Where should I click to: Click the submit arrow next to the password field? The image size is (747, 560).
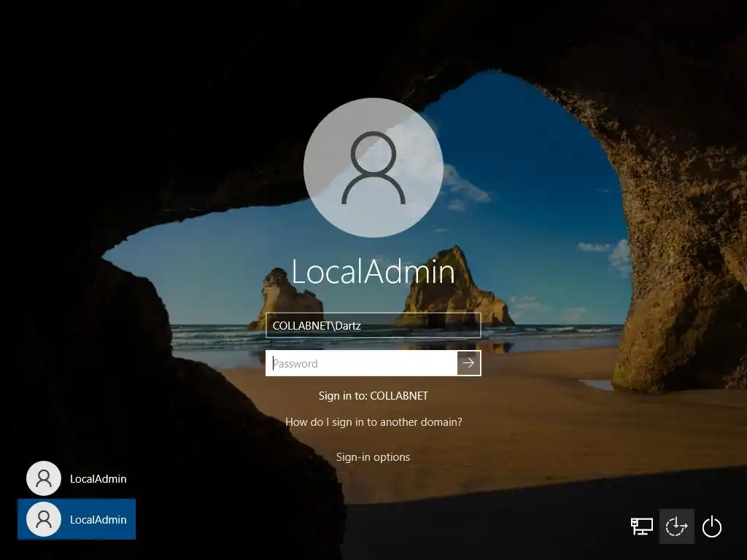(x=469, y=363)
